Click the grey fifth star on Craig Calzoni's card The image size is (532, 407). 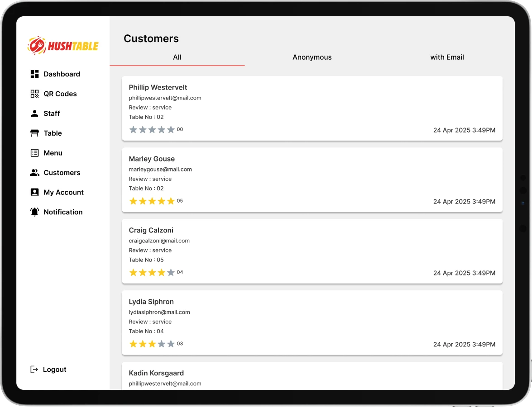coord(171,272)
